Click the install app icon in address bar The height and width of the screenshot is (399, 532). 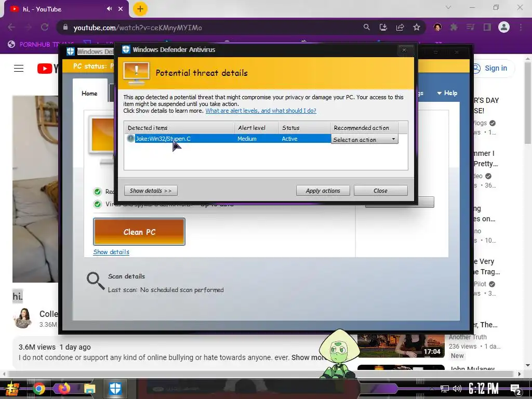point(383,27)
